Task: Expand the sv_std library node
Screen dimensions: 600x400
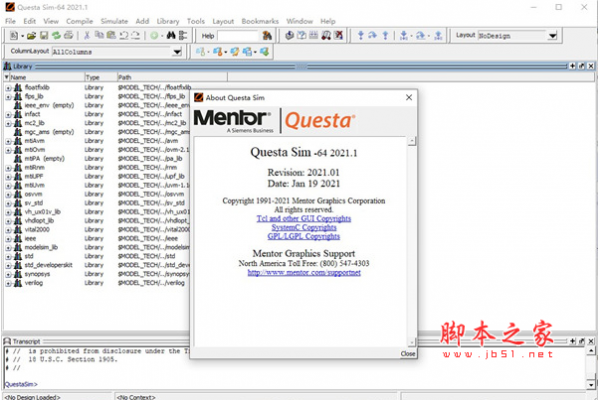Action: click(x=8, y=203)
